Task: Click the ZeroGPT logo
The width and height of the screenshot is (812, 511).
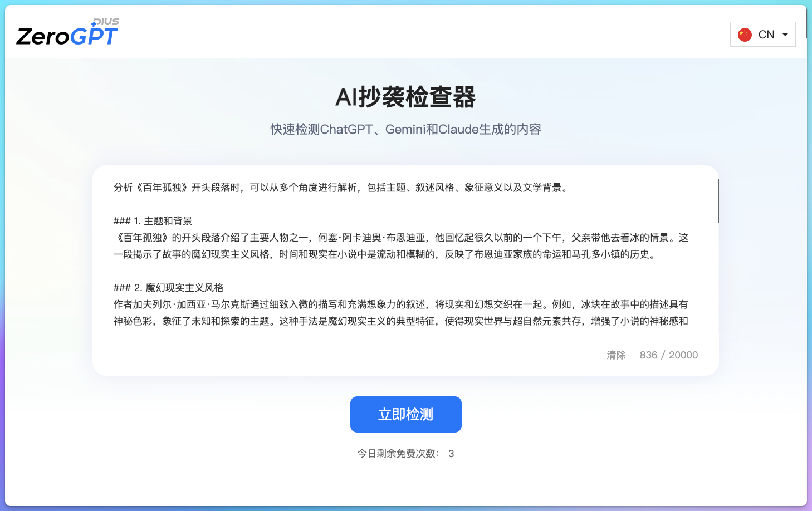Action: point(67,36)
